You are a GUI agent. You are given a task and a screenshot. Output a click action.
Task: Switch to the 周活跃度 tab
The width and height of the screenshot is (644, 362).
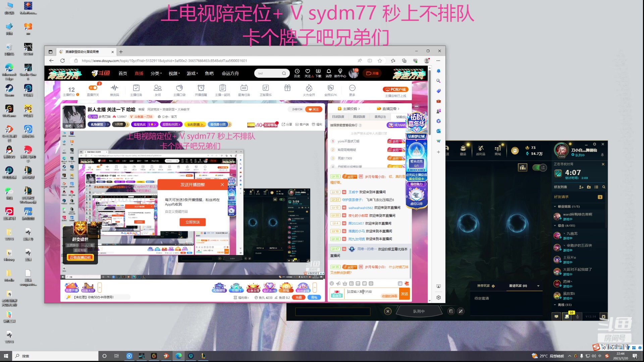coord(359,117)
